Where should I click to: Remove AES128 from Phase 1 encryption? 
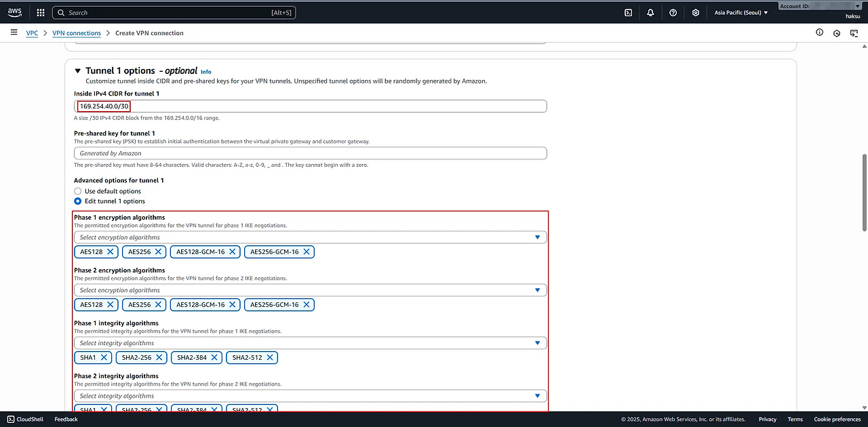(110, 251)
